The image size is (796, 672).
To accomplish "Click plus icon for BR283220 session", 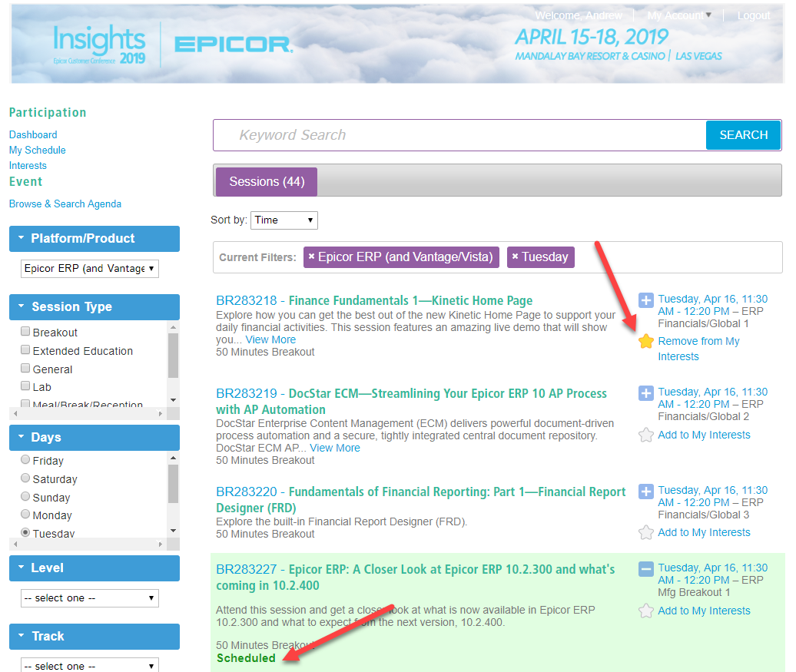I will pos(645,492).
